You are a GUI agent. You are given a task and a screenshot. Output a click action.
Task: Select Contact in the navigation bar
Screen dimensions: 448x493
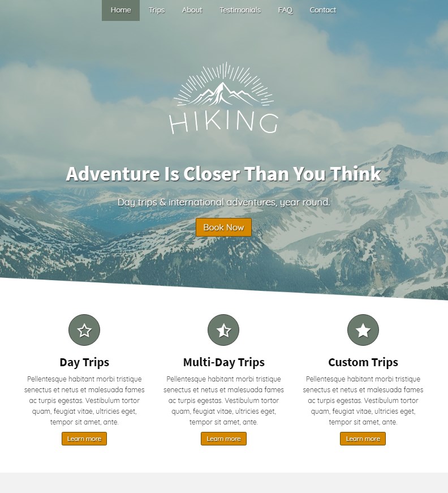pyautogui.click(x=322, y=10)
